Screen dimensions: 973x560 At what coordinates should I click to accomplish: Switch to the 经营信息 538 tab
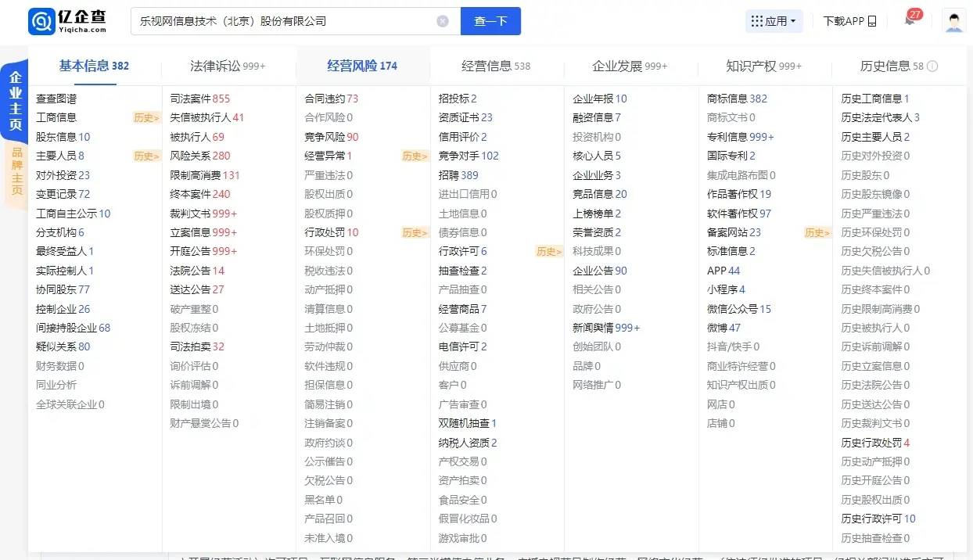(x=496, y=66)
